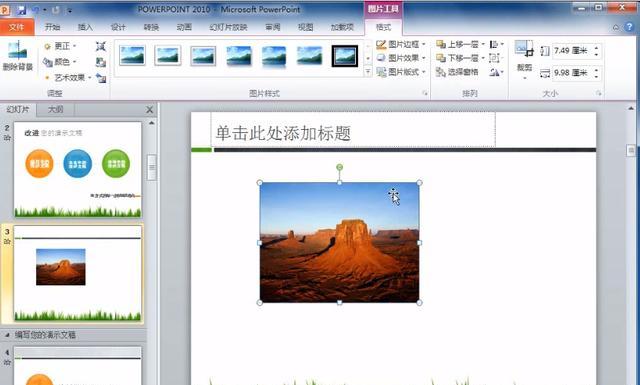Click the Reset Picture icon
Viewport: 640px width, 385px height.
coord(101,78)
